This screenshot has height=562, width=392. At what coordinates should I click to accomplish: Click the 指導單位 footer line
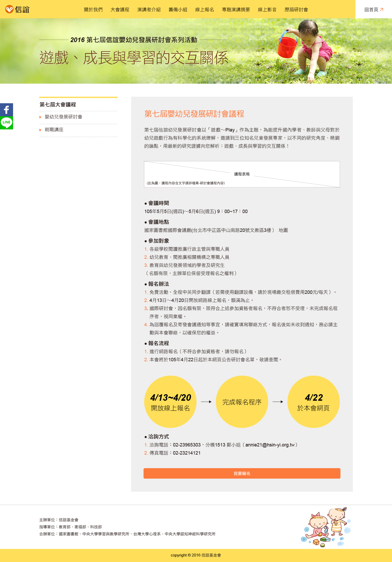click(x=71, y=527)
